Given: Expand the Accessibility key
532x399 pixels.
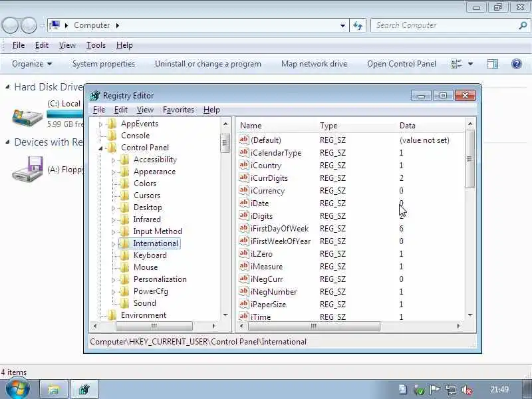Looking at the screenshot, I should click(113, 160).
